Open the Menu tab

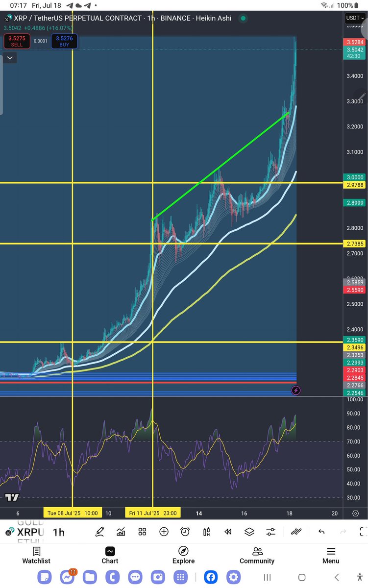click(331, 556)
